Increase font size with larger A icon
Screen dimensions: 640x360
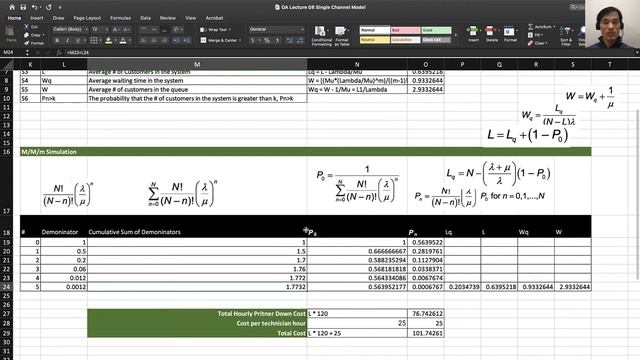coord(116,29)
